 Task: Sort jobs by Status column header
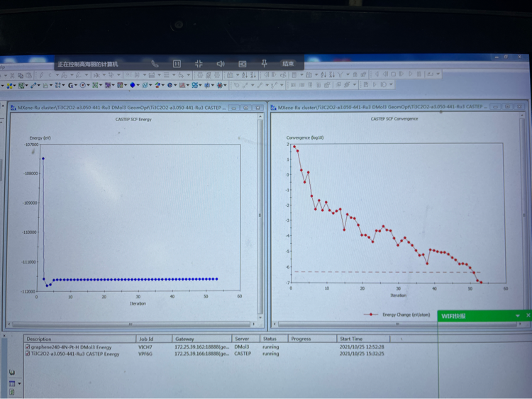(270, 339)
